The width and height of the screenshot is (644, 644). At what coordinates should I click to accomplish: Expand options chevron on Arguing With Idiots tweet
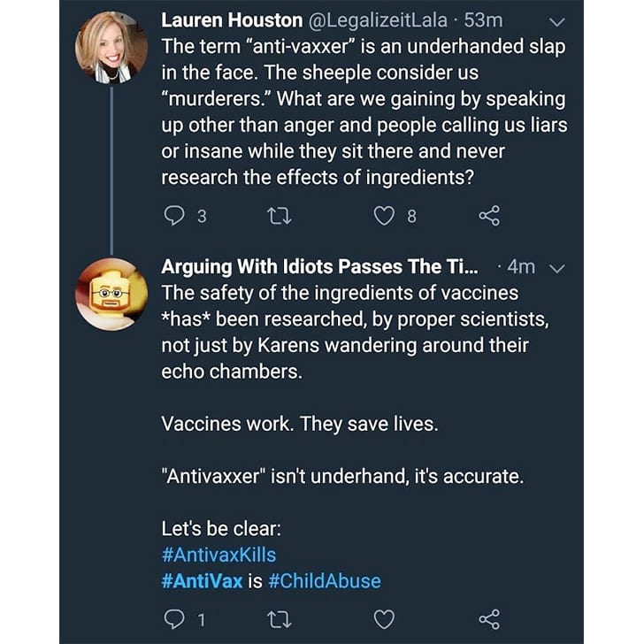[x=557, y=267]
